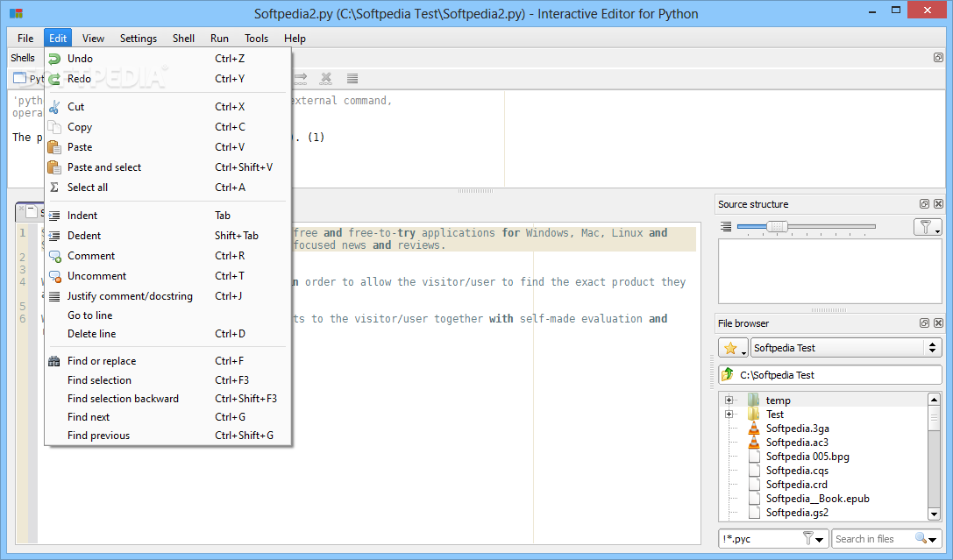Expand the Test folder

(x=729, y=415)
